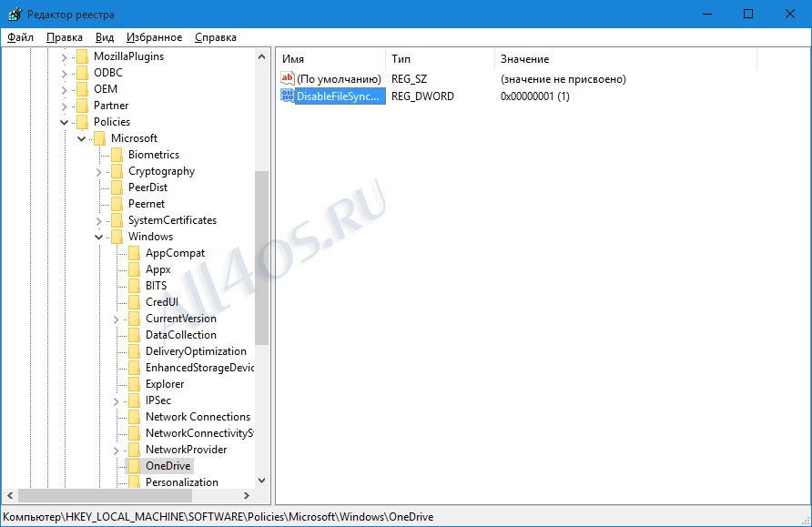Click the tree vertical scrollbar thumb

[261, 258]
